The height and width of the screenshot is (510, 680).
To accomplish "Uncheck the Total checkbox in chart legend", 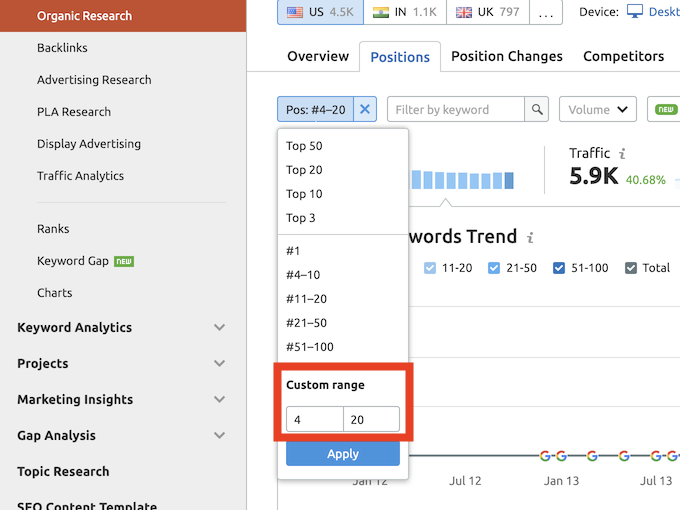I will tap(631, 268).
